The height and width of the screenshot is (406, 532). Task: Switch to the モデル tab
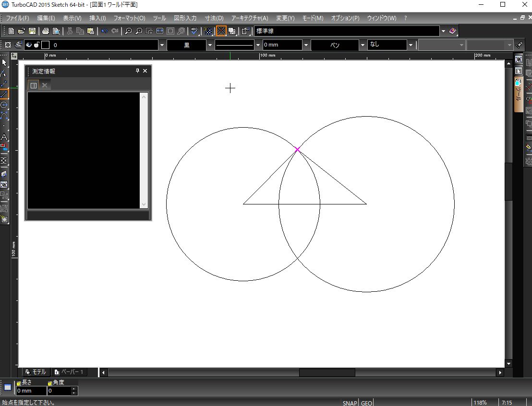tap(36, 372)
